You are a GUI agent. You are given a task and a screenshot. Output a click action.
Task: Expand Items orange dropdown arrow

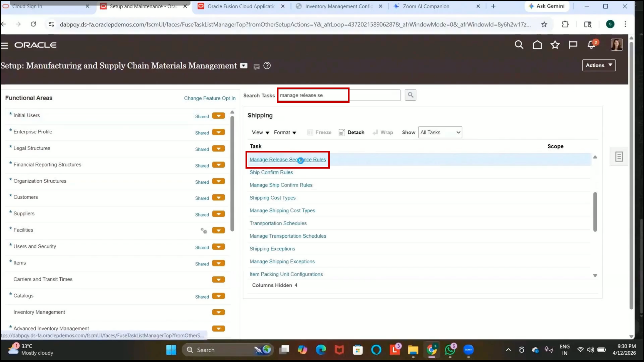click(218, 263)
